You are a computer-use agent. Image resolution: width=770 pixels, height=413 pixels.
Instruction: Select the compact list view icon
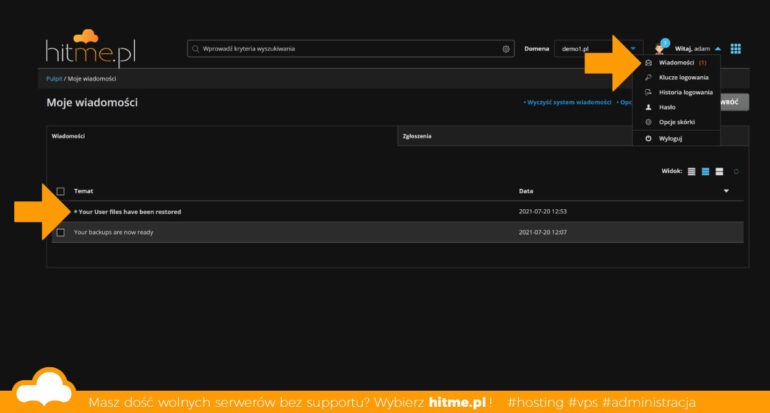[691, 171]
